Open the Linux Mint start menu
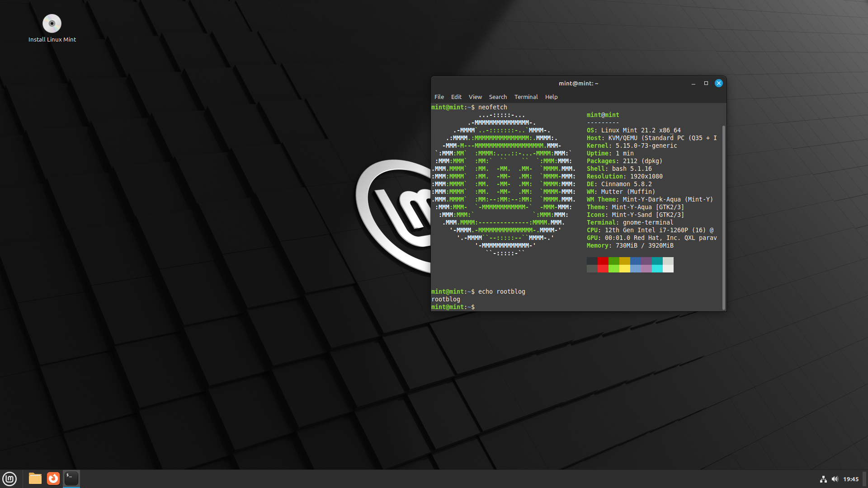The image size is (868, 488). 9,479
